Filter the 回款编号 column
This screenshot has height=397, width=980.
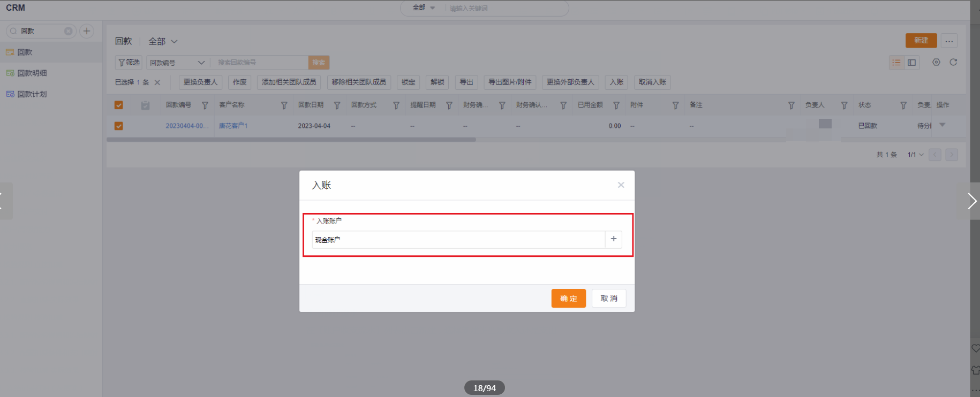click(205, 105)
